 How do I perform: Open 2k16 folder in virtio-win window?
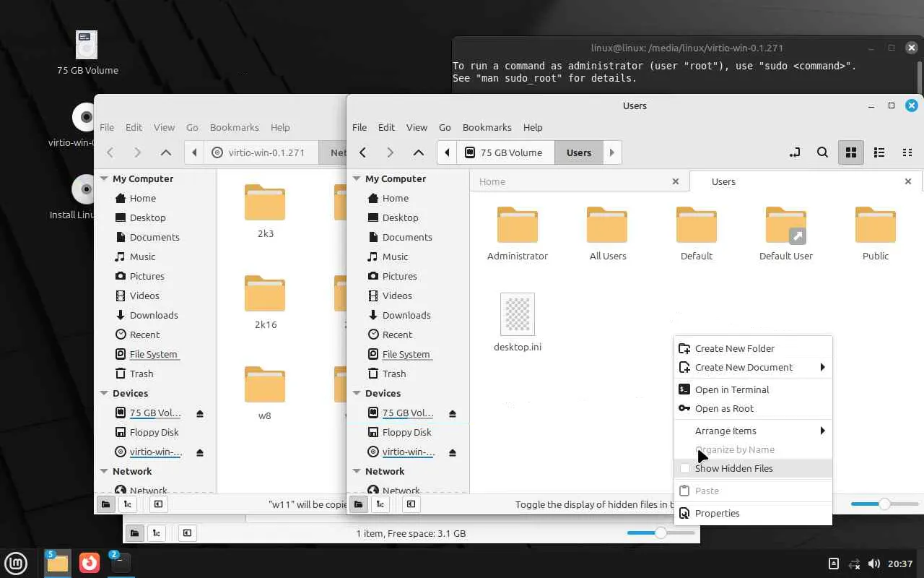(x=265, y=302)
